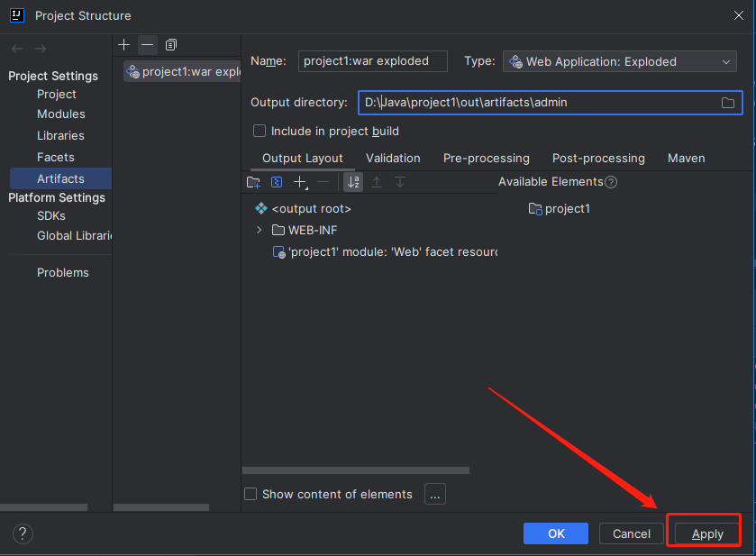
Task: Enable Include in project build checkbox
Action: click(x=260, y=131)
